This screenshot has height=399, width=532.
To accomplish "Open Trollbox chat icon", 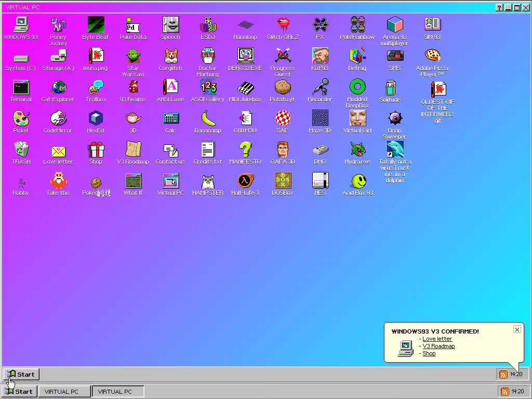I will [96, 87].
